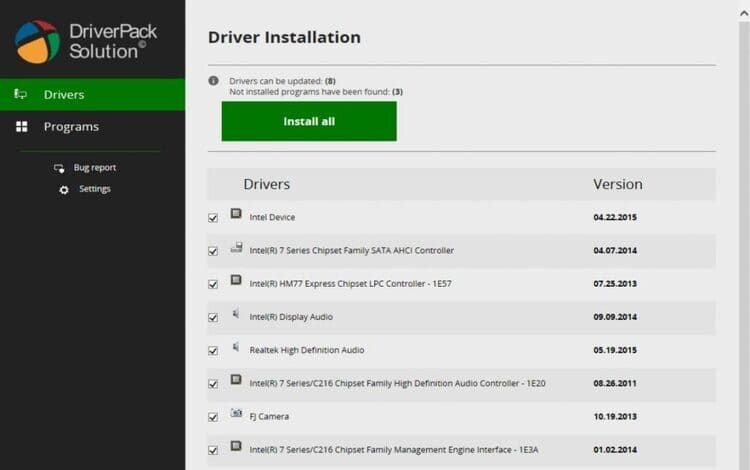Click the Intel Display Audio speaker icon
Image resolution: width=750 pixels, height=470 pixels.
[x=236, y=314]
